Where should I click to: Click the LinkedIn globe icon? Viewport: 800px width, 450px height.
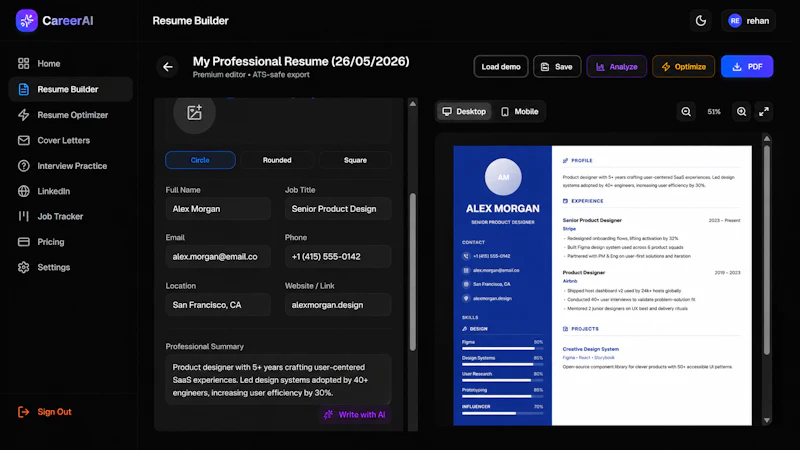click(23, 191)
